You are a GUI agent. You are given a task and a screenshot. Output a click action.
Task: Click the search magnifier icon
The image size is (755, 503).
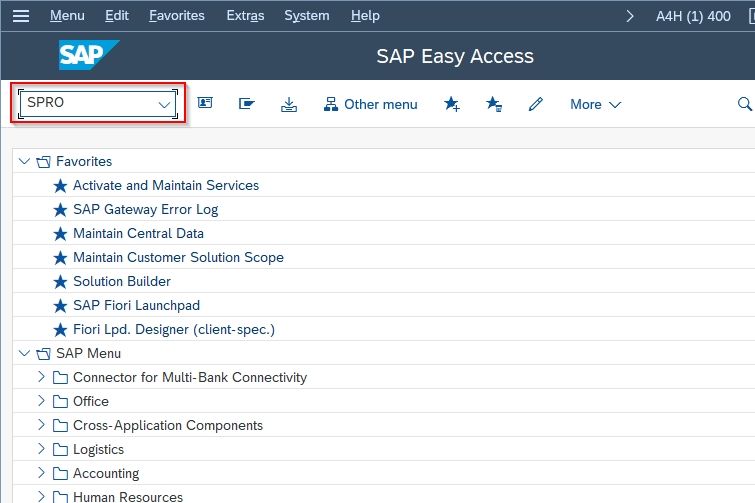point(744,103)
